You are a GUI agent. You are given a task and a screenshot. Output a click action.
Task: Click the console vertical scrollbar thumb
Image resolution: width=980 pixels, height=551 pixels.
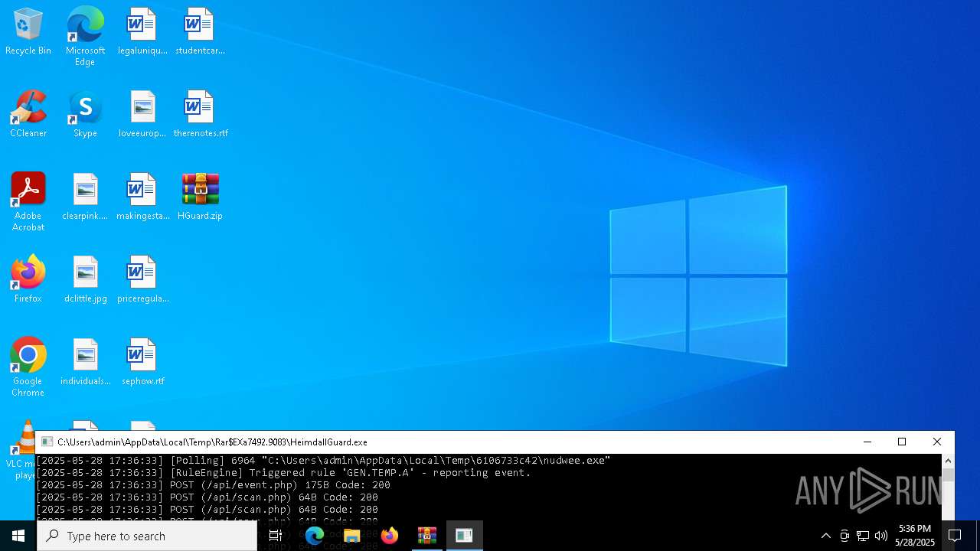click(x=948, y=475)
